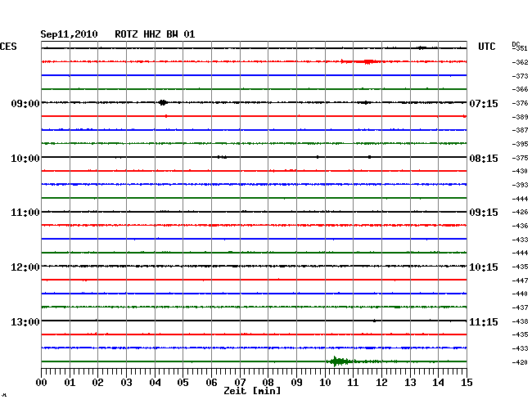This screenshot has width=532, height=404.
Task: Select DC offset value -438
Action: pyautogui.click(x=520, y=321)
